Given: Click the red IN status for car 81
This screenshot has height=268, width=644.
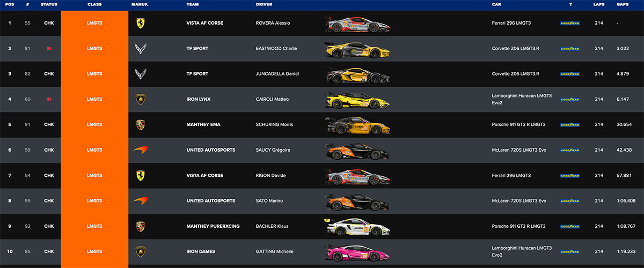Looking at the screenshot, I should pyautogui.click(x=49, y=49).
